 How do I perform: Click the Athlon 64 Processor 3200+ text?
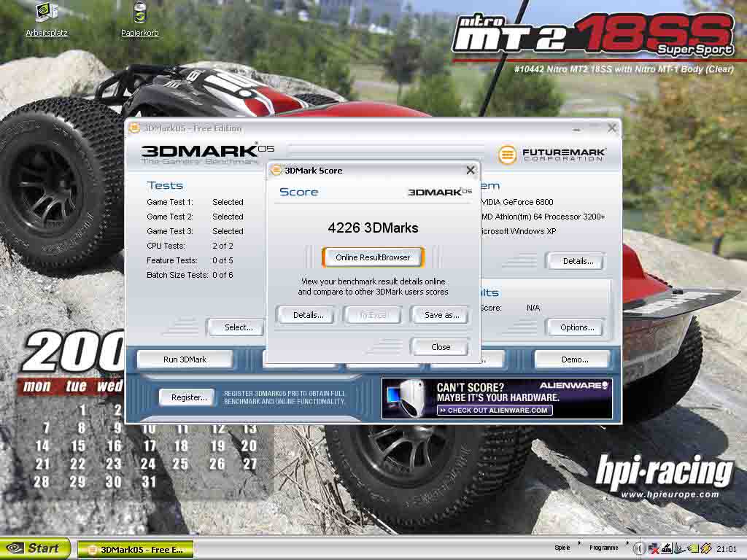[543, 217]
